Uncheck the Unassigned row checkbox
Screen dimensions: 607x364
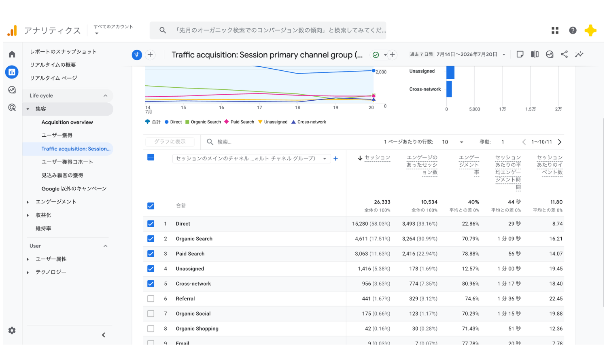pos(151,269)
